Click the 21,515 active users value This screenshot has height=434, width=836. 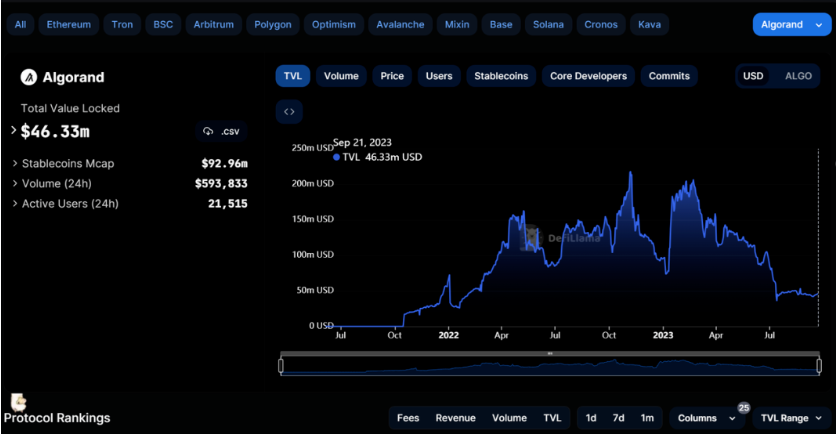(x=228, y=204)
